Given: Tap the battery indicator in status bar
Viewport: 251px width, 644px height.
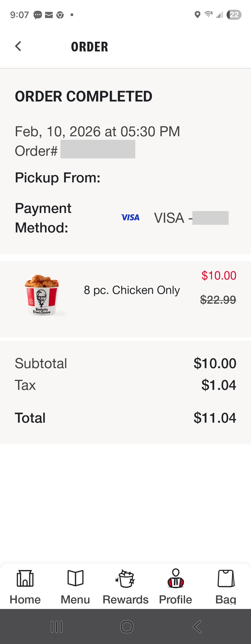Looking at the screenshot, I should pyautogui.click(x=234, y=14).
